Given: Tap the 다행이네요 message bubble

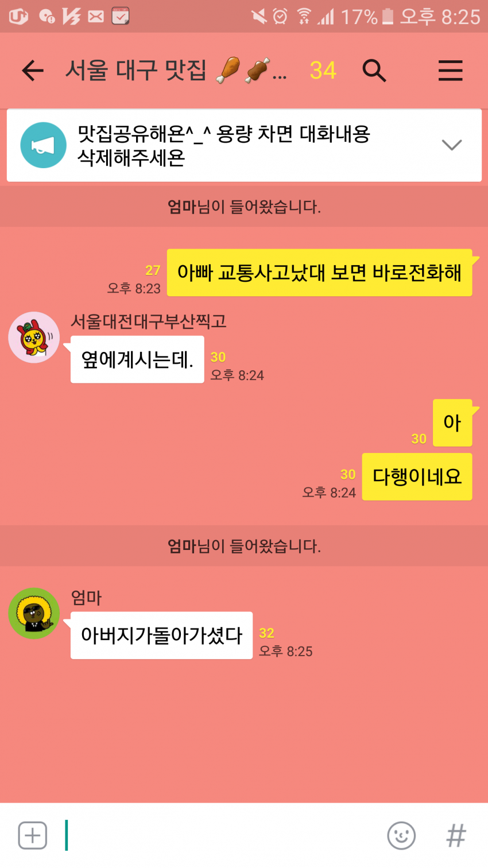Looking at the screenshot, I should pyautogui.click(x=417, y=476).
